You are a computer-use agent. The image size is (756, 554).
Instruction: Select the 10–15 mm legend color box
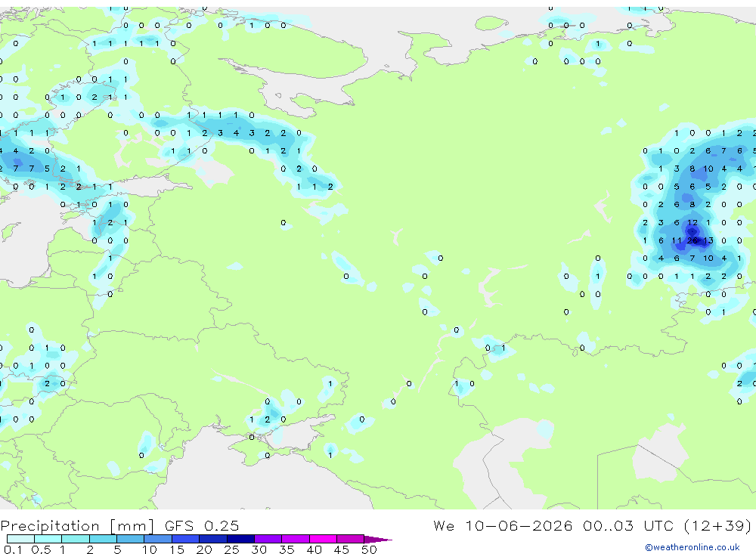tap(158, 539)
